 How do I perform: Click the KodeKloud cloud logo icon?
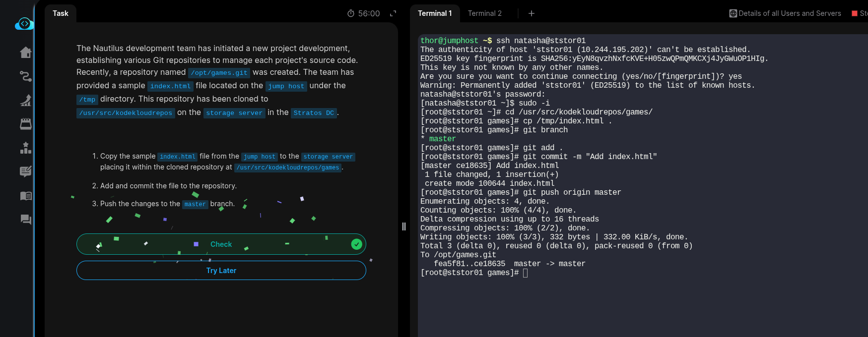(24, 24)
